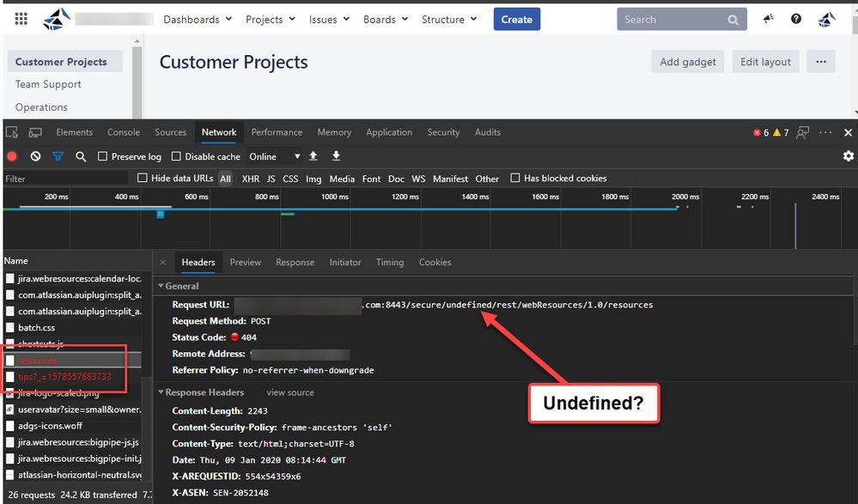Click the Edit layout button
Viewport: 858px width, 504px height.
pyautogui.click(x=765, y=62)
